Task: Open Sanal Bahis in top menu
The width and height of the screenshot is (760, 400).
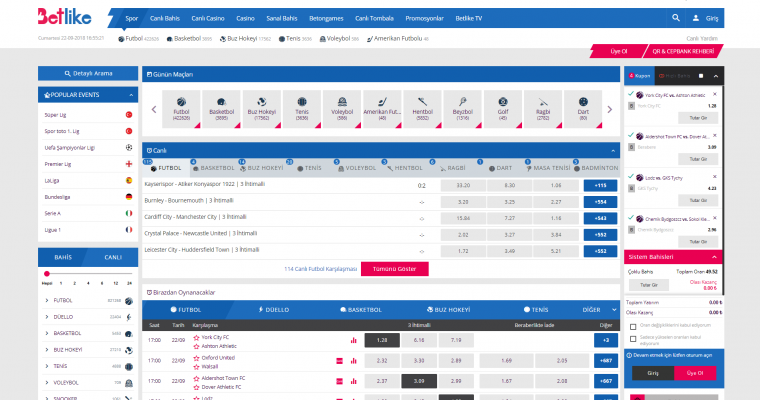Action: pyautogui.click(x=282, y=18)
